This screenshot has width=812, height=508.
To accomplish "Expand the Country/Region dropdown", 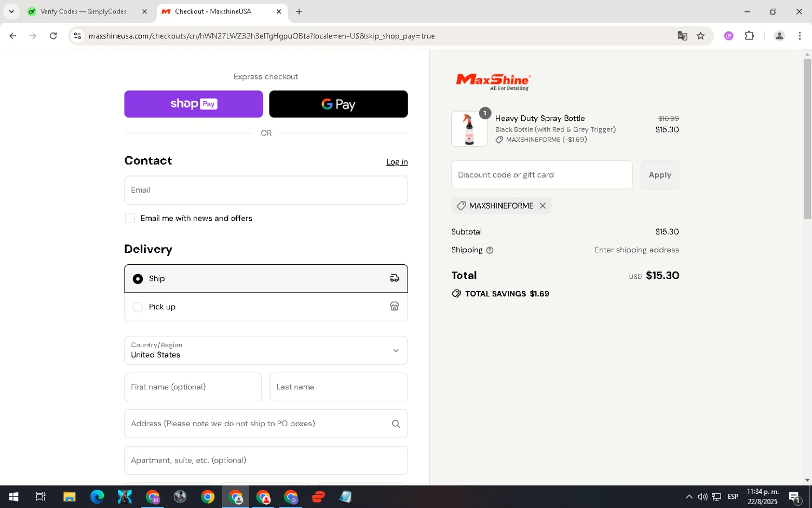I will (x=266, y=350).
